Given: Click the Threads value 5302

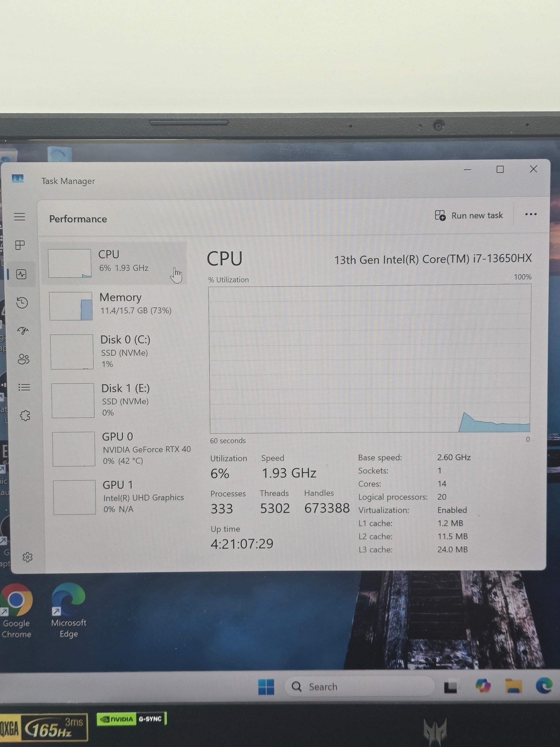Looking at the screenshot, I should (x=275, y=508).
